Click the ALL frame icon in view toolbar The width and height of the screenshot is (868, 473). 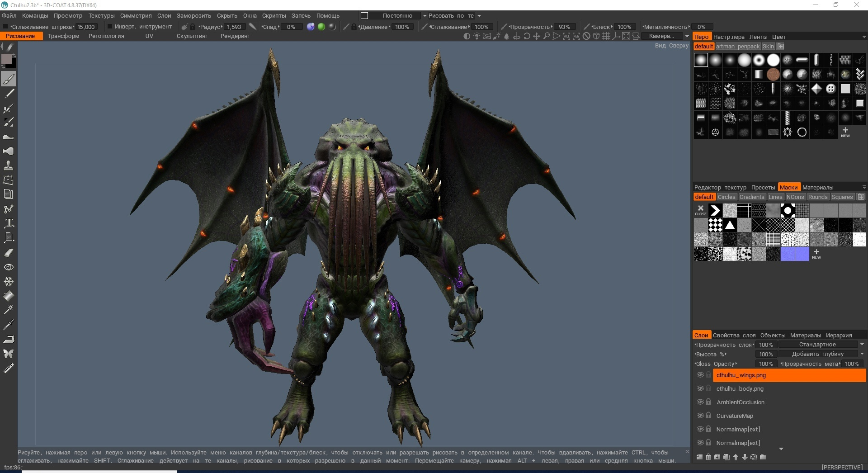(x=566, y=36)
